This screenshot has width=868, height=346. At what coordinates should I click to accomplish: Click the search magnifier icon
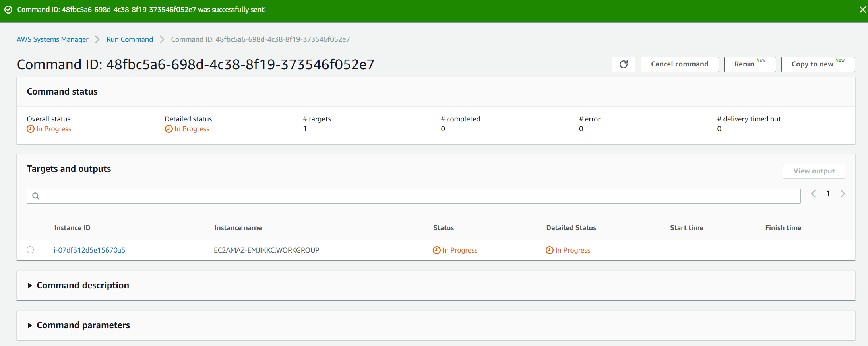tap(36, 196)
